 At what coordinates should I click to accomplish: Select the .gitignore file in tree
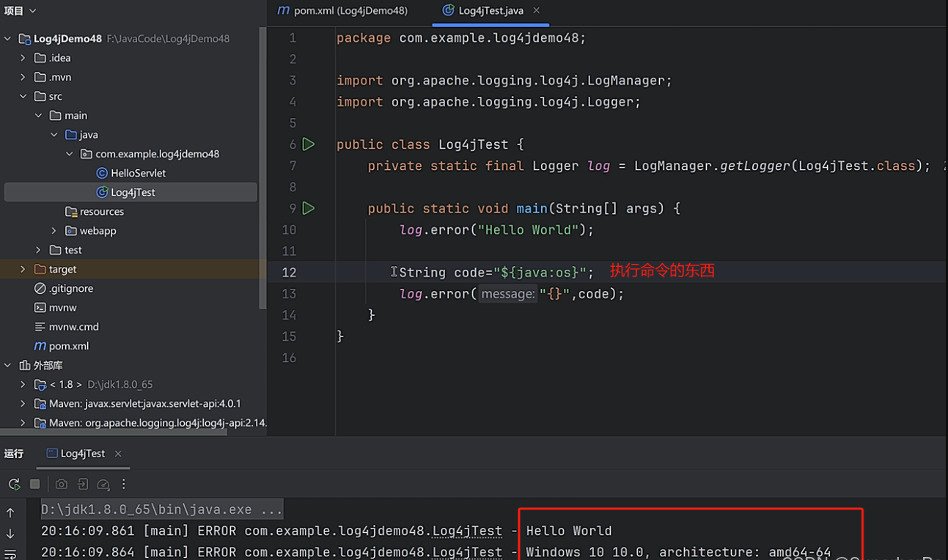[70, 288]
